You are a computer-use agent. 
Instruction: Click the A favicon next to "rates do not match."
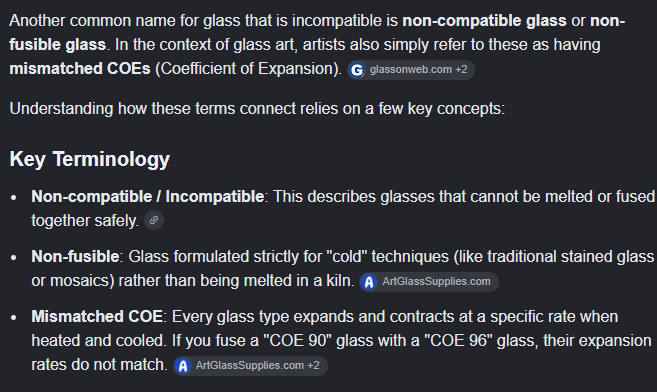tap(183, 366)
